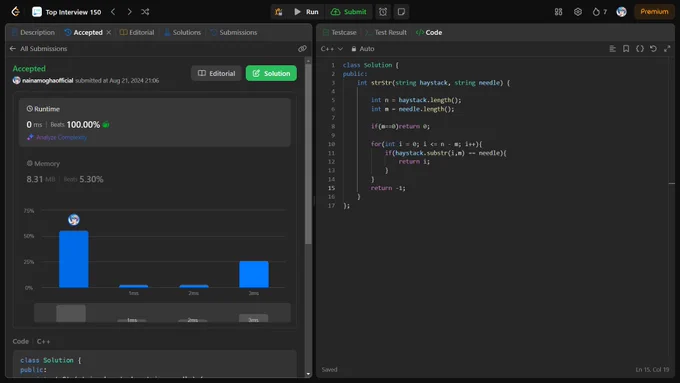Click line 15 return -1 in editor
Screen dimensions: 680x383
click(388, 188)
